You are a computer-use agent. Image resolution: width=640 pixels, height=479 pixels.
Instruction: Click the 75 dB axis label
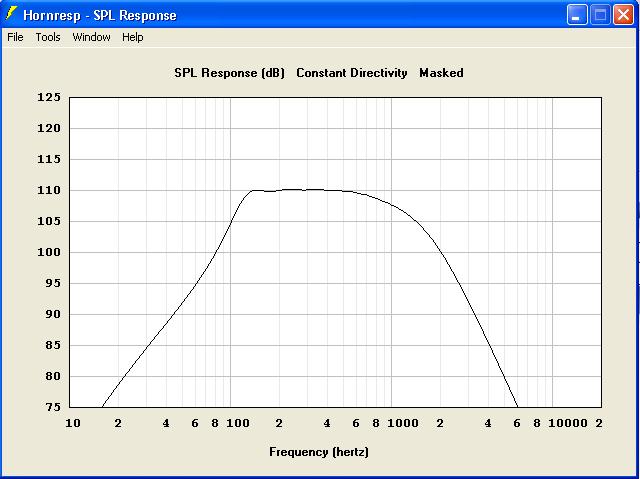click(x=53, y=407)
